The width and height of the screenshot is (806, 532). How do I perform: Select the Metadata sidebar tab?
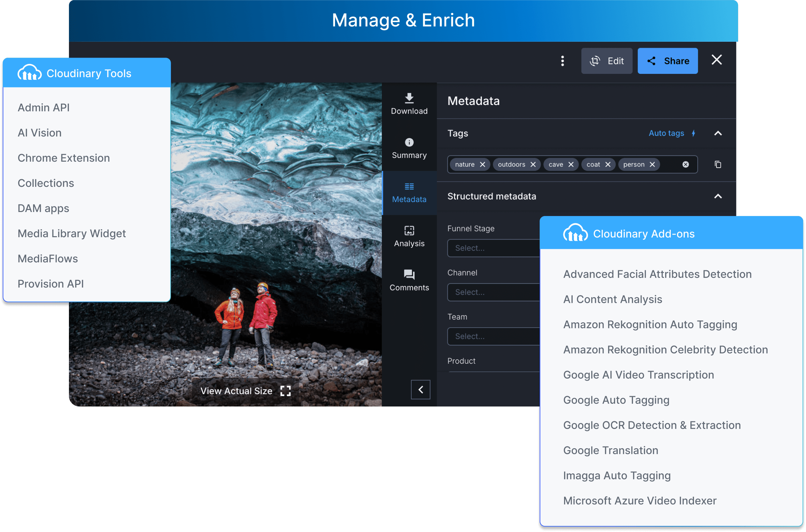click(409, 193)
